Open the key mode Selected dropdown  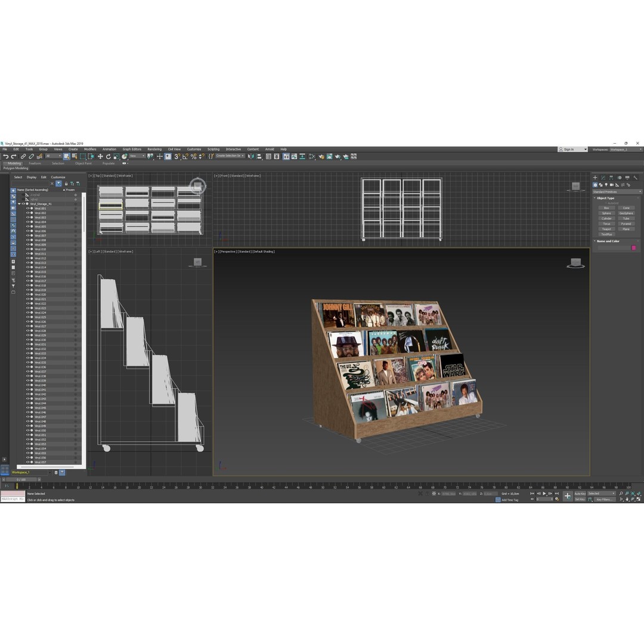tap(602, 494)
